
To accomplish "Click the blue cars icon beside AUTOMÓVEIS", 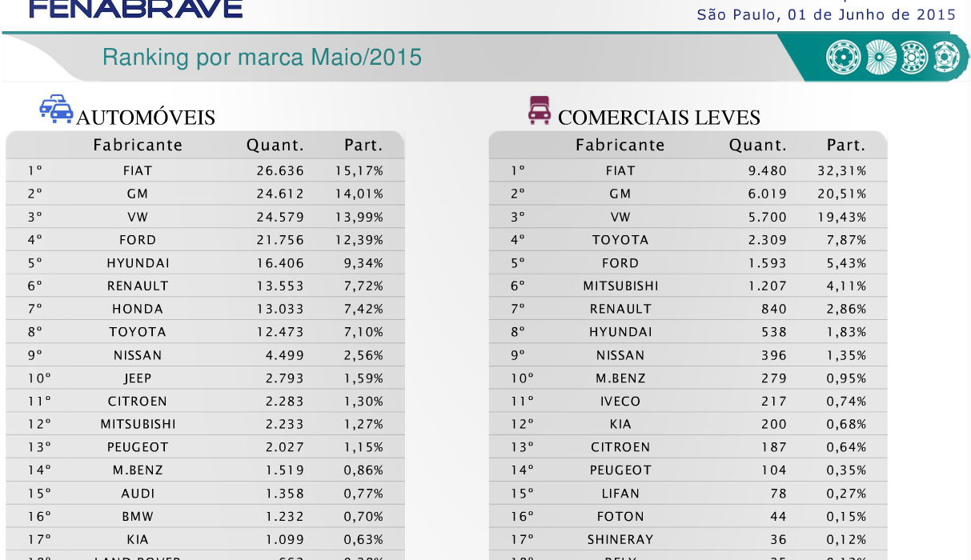I will click(x=56, y=109).
